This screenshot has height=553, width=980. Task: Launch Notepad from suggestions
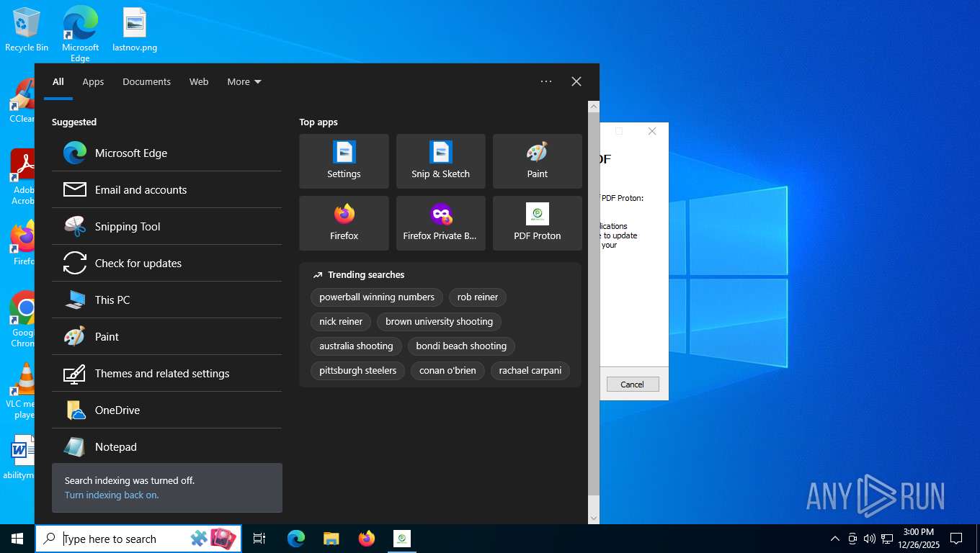[x=166, y=446]
